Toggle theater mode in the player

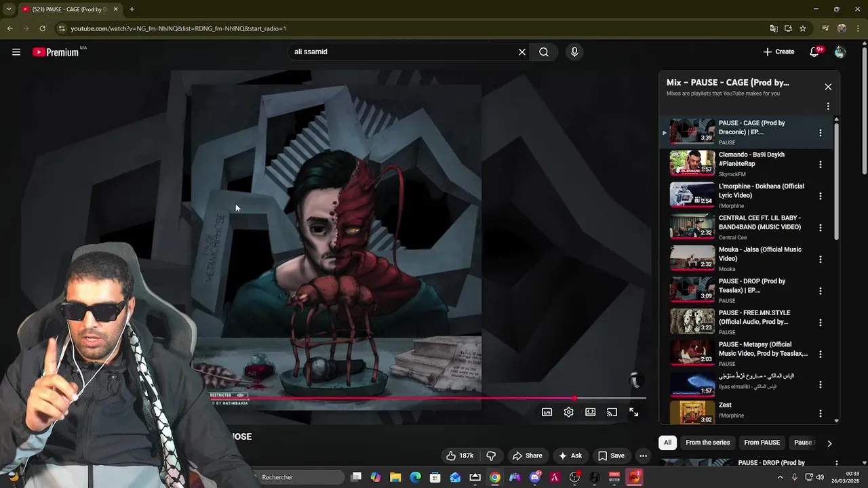tap(591, 412)
